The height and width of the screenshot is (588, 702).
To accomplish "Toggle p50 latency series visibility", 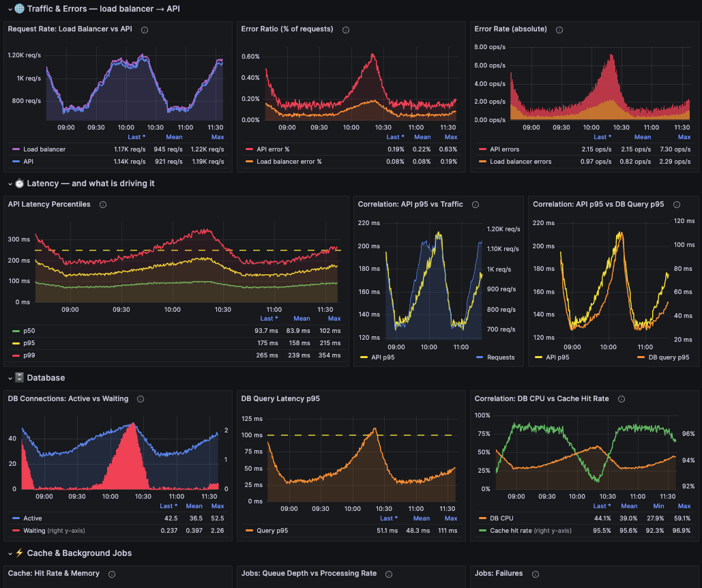I will pos(29,331).
